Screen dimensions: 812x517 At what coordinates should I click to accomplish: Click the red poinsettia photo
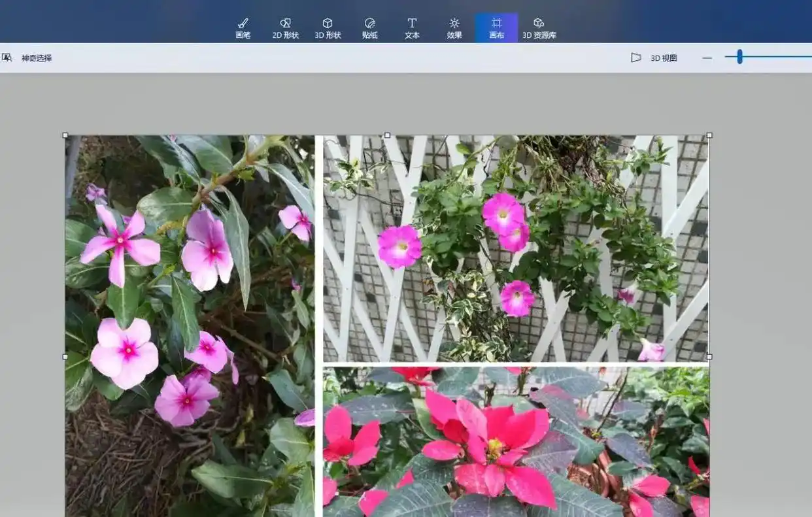[516, 444]
